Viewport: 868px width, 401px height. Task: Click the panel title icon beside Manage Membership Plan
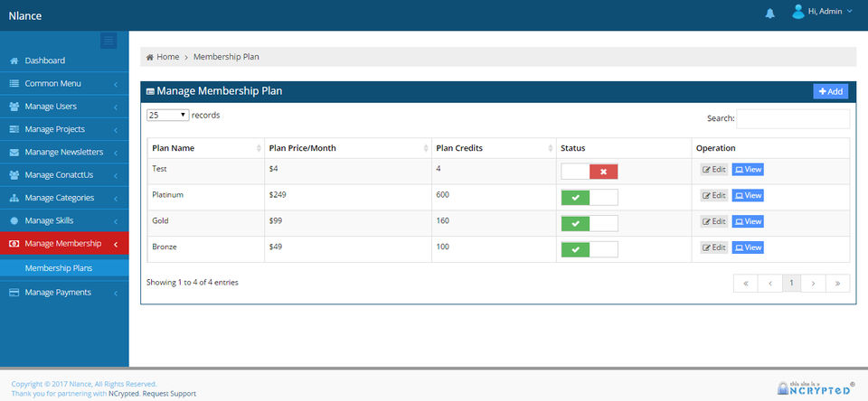click(x=151, y=92)
